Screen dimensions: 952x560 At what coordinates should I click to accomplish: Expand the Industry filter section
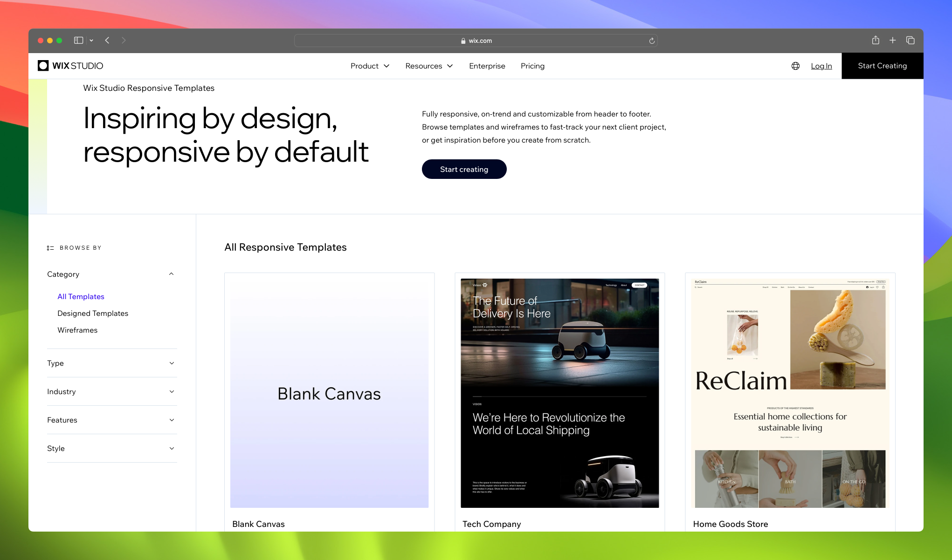tap(172, 391)
